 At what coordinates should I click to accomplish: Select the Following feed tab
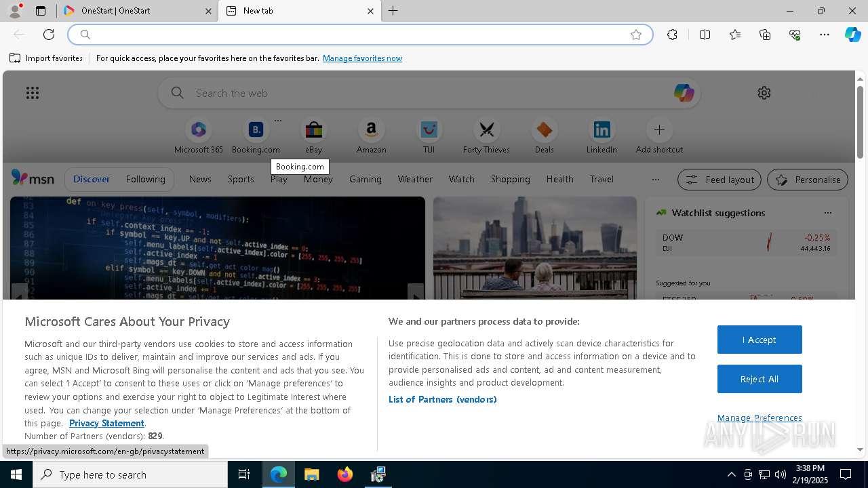point(145,179)
